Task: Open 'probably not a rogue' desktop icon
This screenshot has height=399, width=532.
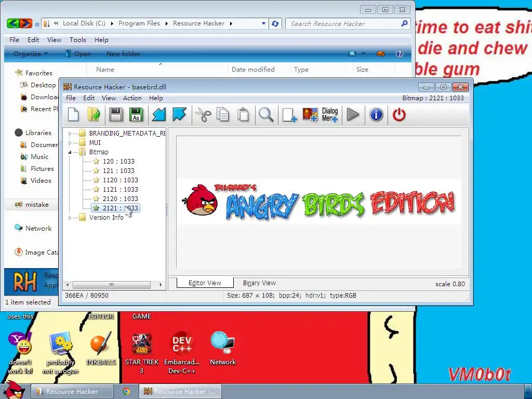Action: pos(60,353)
